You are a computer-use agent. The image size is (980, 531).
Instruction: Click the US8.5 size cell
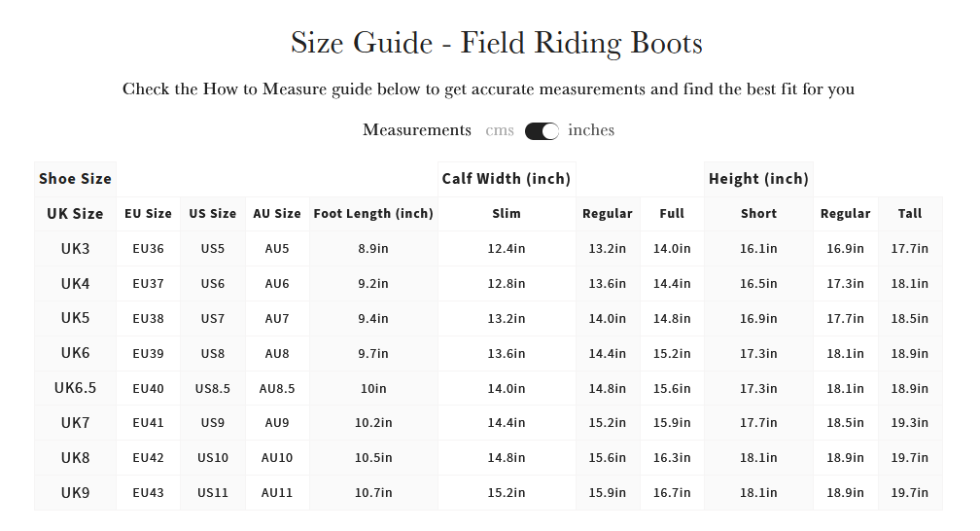click(212, 388)
